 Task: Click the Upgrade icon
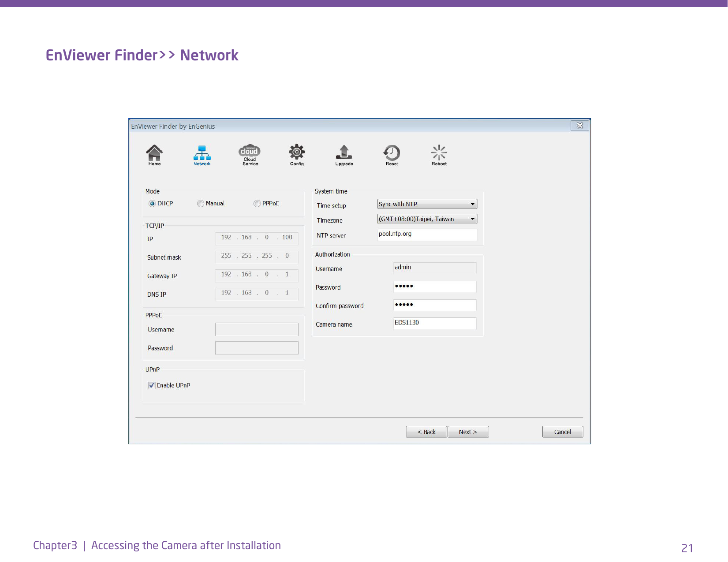point(344,155)
